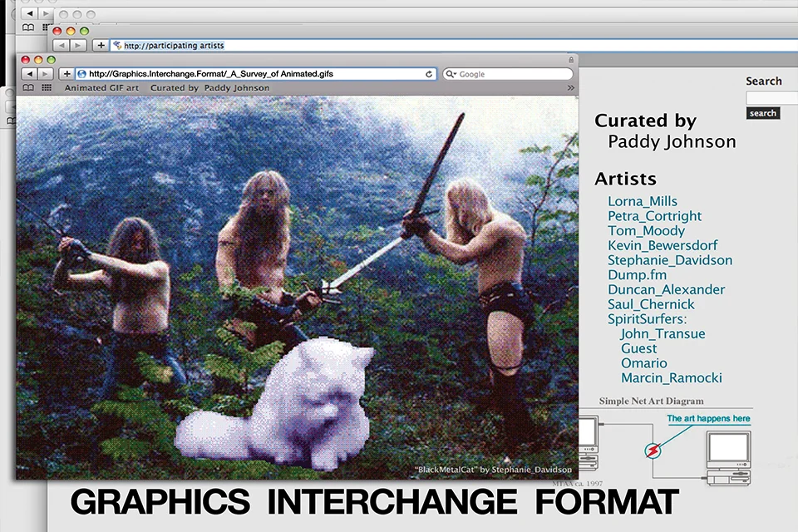
Task: Focus the Google search field
Action: click(507, 74)
